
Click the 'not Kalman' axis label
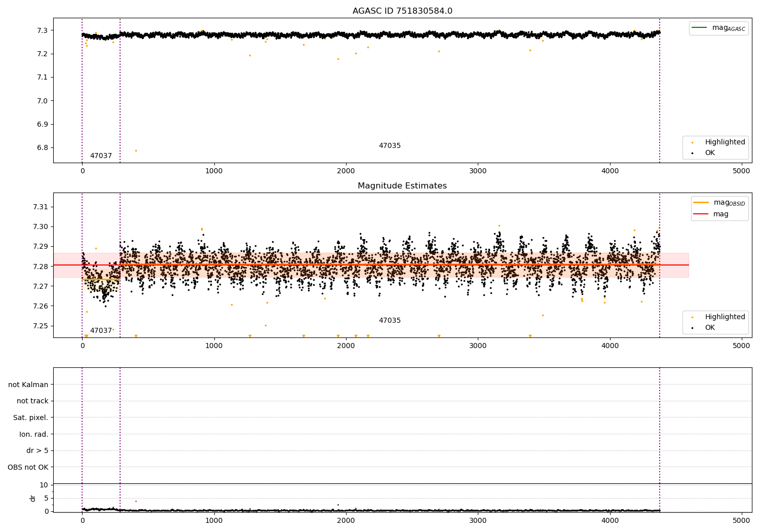(x=28, y=385)
